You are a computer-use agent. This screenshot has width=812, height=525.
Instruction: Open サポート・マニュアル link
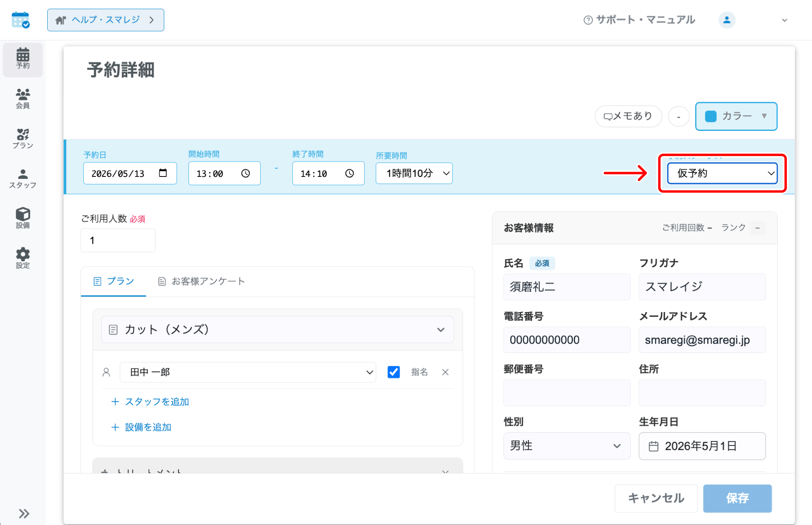pyautogui.click(x=639, y=20)
